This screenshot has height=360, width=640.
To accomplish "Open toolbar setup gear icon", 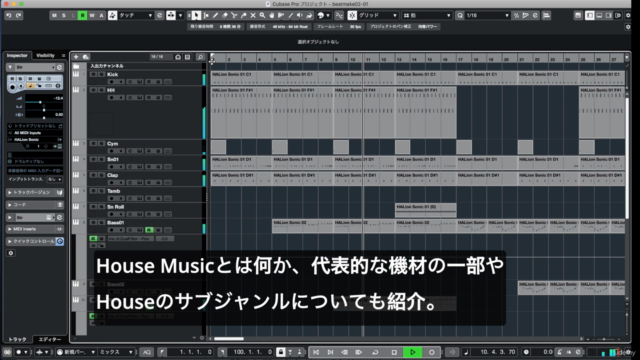I will coord(628,16).
